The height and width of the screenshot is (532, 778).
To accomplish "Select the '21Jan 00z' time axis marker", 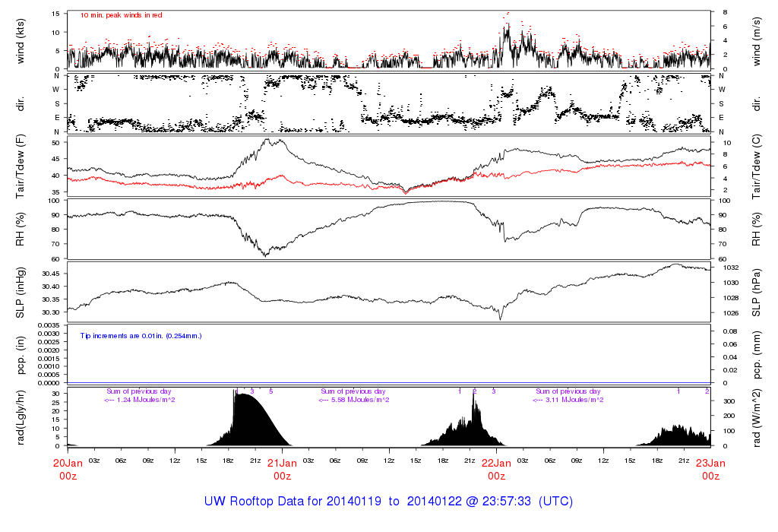I will coord(282,468).
